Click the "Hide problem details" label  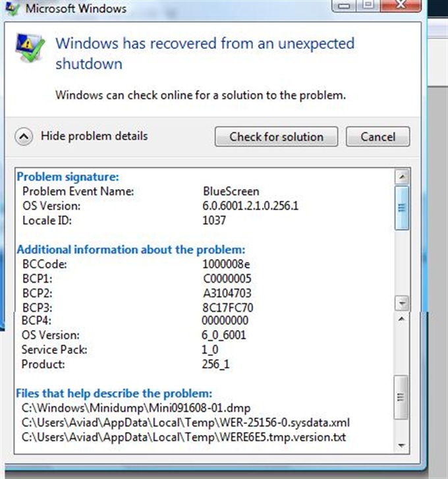[x=94, y=136]
